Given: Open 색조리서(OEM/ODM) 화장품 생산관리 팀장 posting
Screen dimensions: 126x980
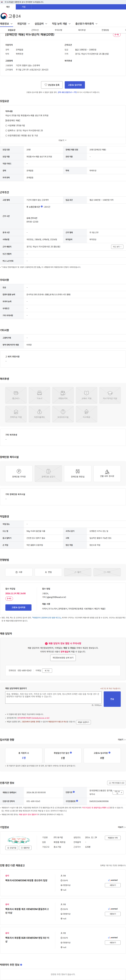Looking at the screenshot, I should [26, 880].
